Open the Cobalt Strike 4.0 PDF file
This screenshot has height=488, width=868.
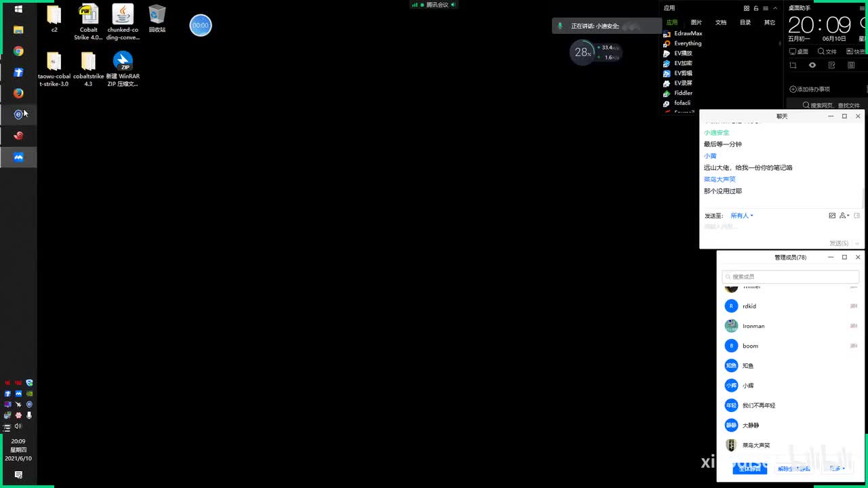(89, 22)
